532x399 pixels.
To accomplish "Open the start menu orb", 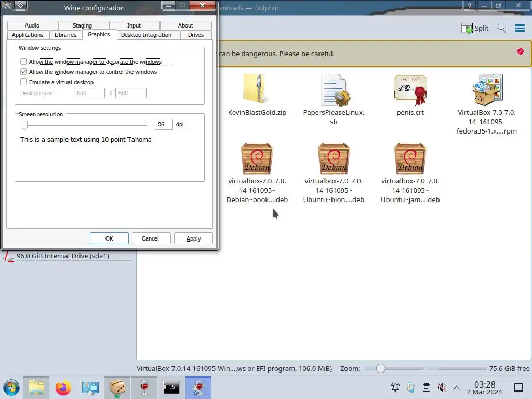I will (11, 388).
